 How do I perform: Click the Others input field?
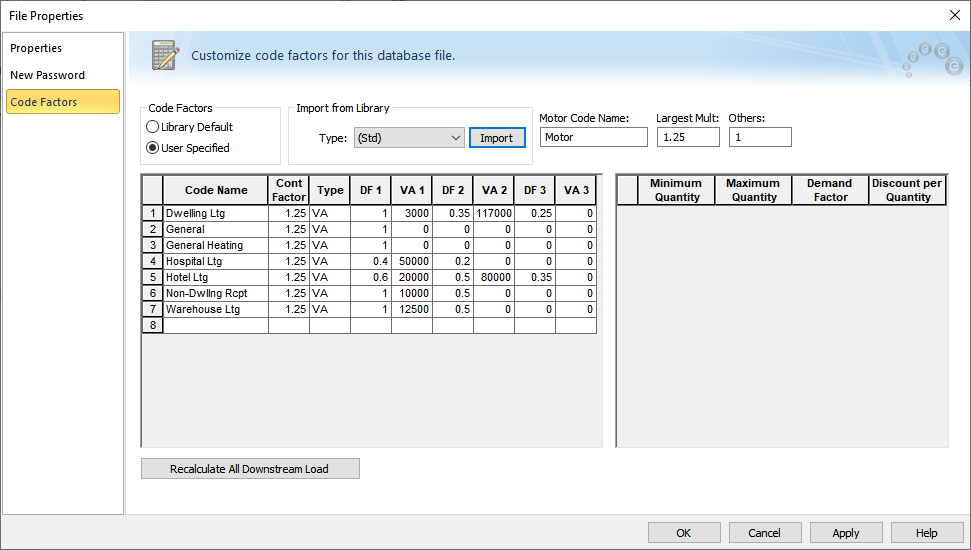[759, 137]
